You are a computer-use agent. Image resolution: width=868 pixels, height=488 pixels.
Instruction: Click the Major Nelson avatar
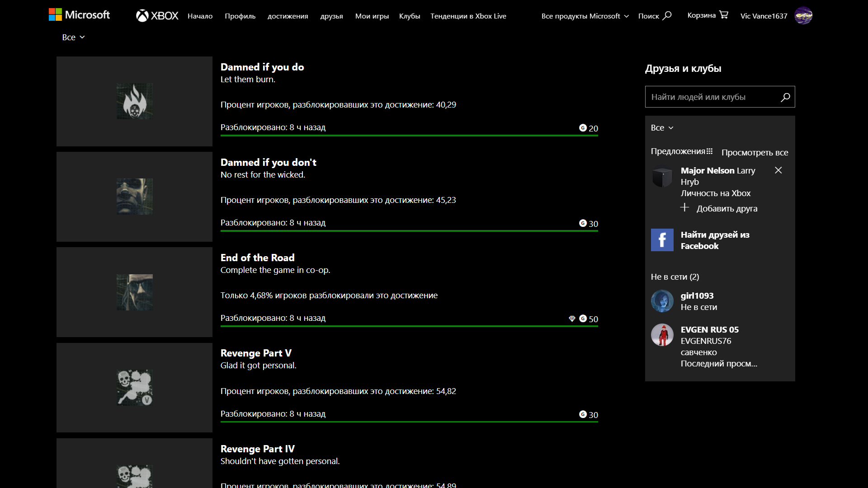pos(662,178)
